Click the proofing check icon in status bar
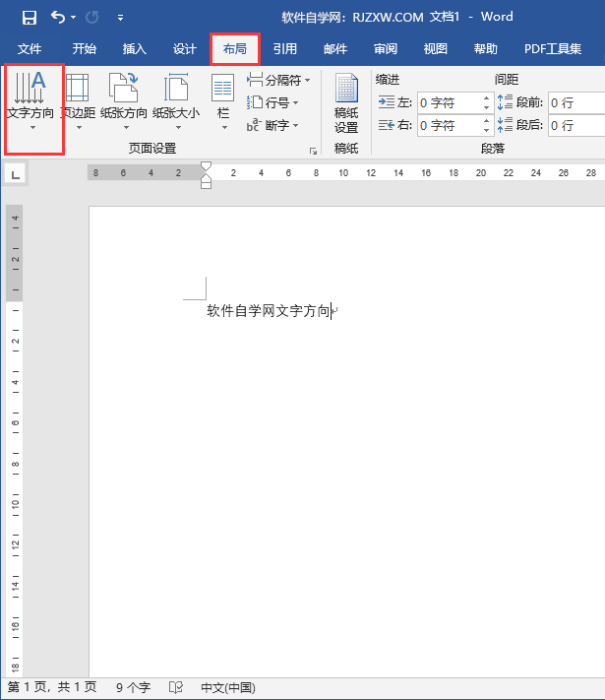Screen dimensions: 605x700 click(x=176, y=687)
